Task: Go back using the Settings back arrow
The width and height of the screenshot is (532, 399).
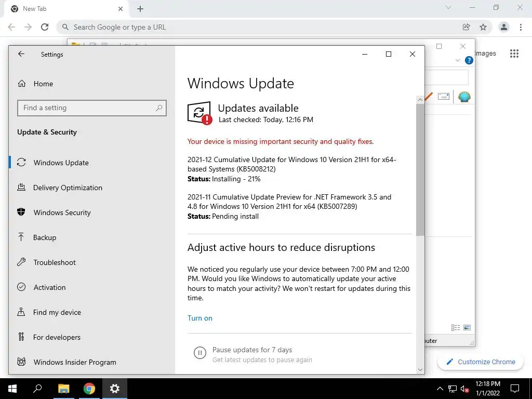Action: click(21, 54)
